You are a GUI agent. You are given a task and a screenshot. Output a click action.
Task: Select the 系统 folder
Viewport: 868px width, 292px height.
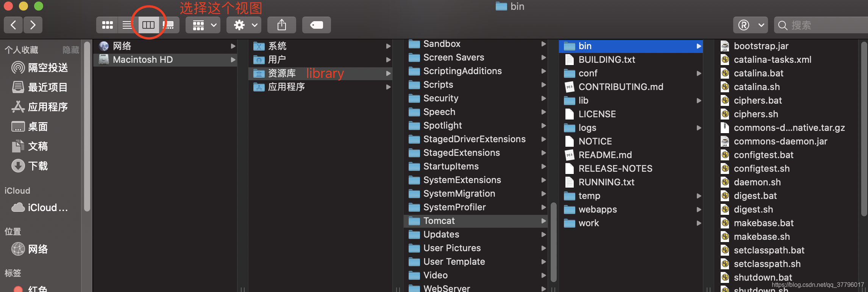(320, 46)
